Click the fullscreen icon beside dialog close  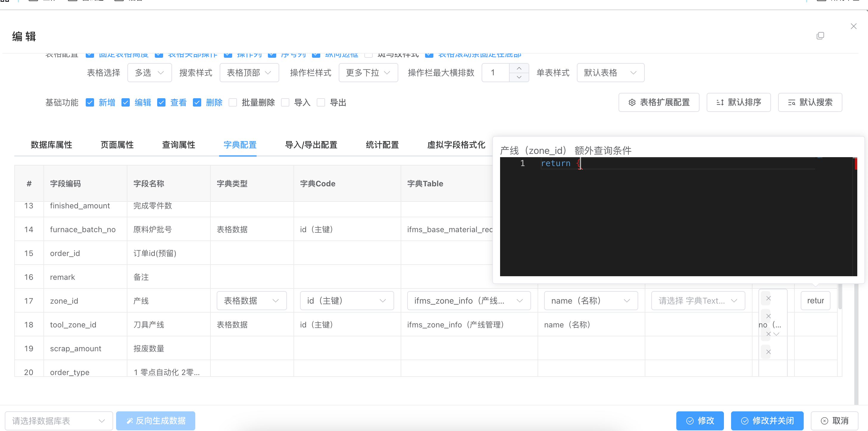[x=820, y=36]
